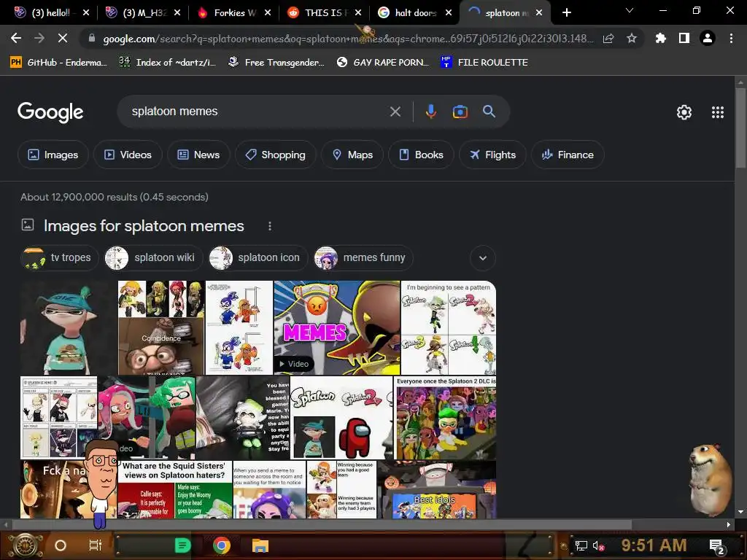Go back using the browser back arrow

(16, 38)
